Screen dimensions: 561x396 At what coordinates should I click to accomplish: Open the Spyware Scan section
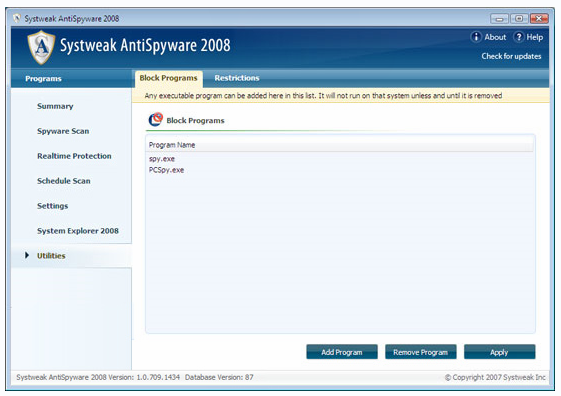click(x=63, y=131)
